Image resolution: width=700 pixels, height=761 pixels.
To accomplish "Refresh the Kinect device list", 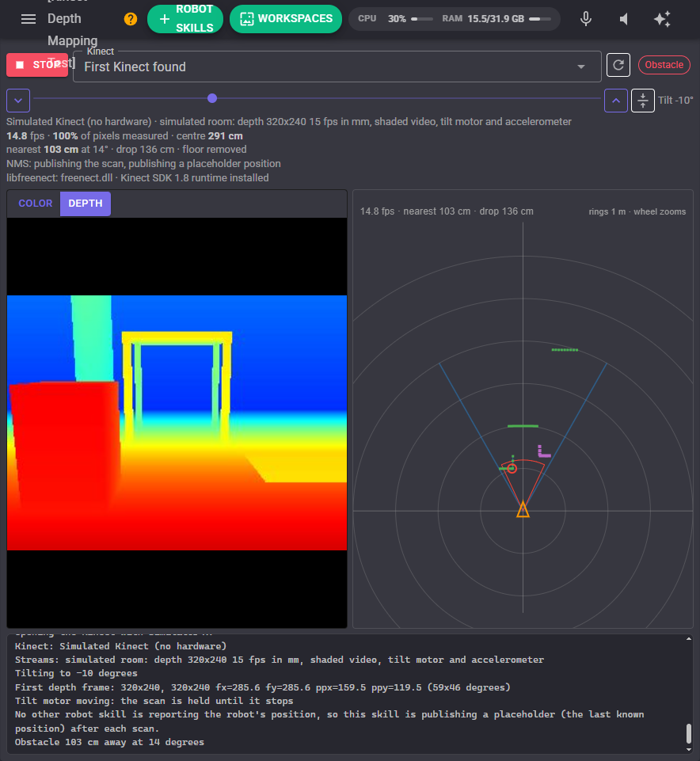I will click(618, 65).
